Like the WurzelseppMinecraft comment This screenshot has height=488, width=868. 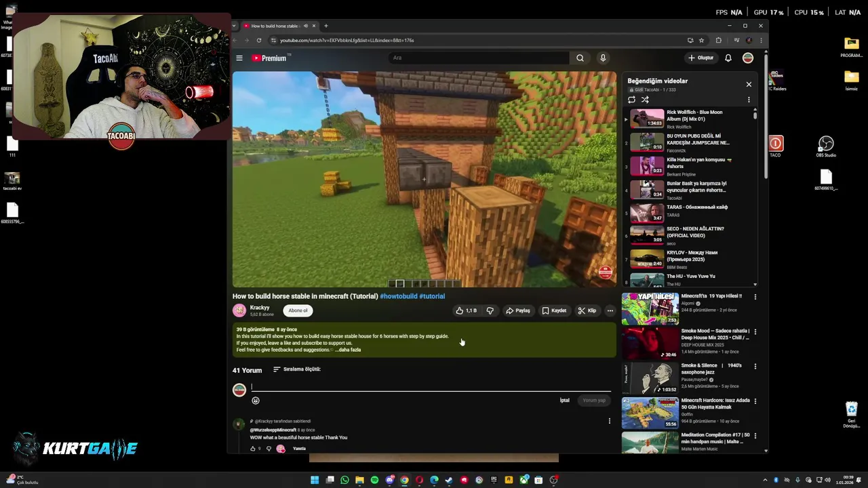253,449
